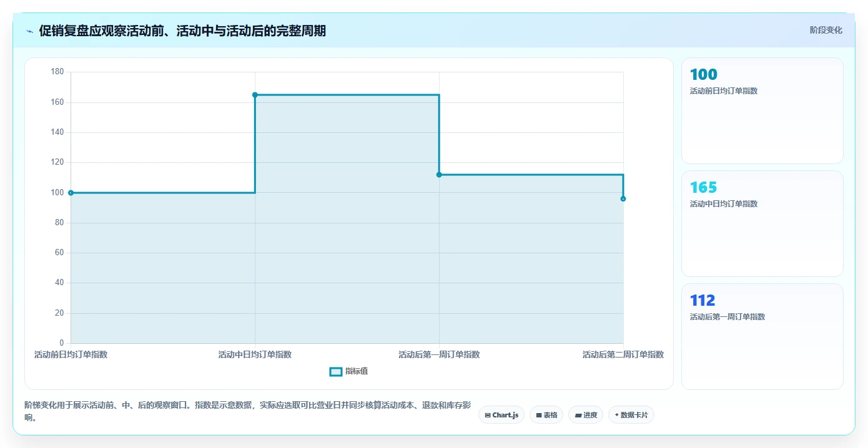Click the data point at value 100
This screenshot has width=868, height=448.
(71, 193)
